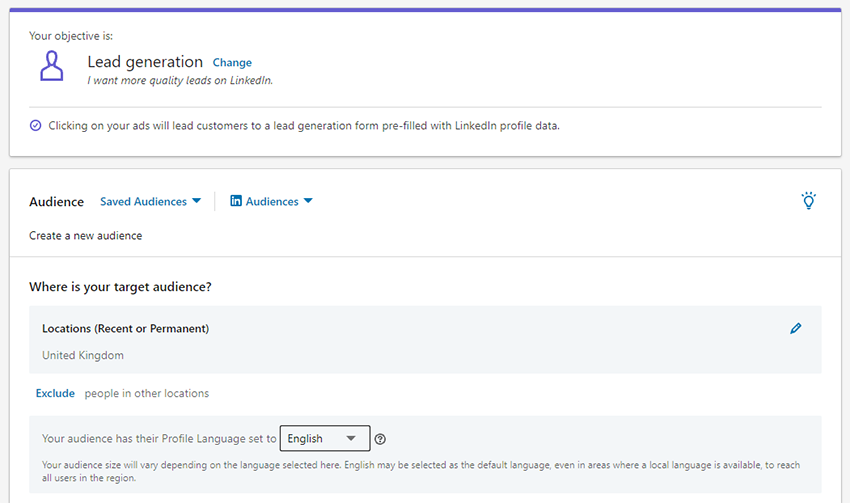This screenshot has width=850, height=503.
Task: Click the checkmark icon beside lead form note
Action: pyautogui.click(x=35, y=126)
